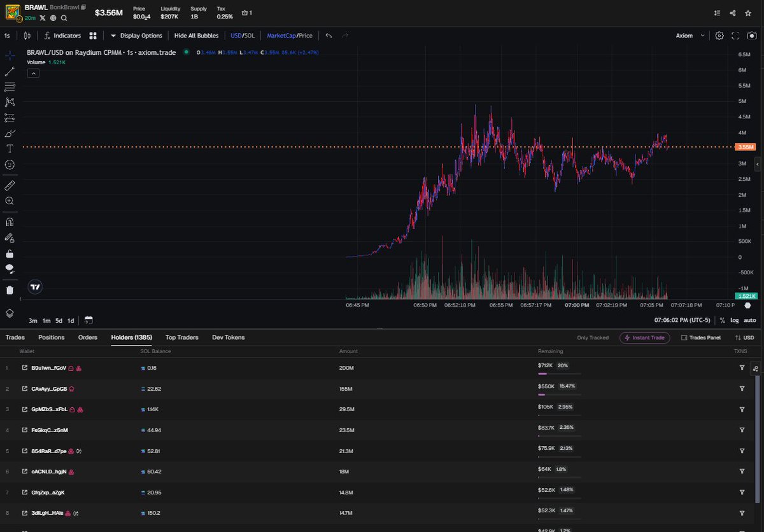Screen dimensions: 764x532
Task: Open the Trades Panel
Action: (701, 338)
